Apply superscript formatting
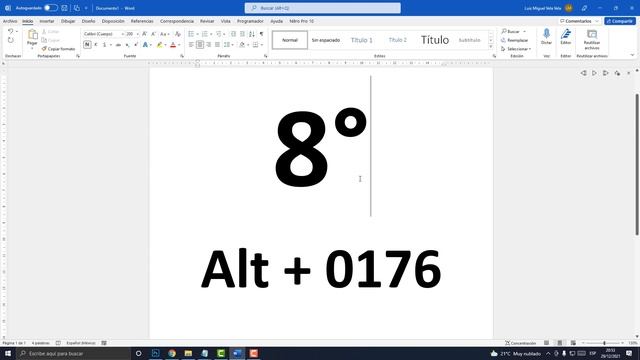Image resolution: width=640 pixels, height=360 pixels. coord(136,45)
